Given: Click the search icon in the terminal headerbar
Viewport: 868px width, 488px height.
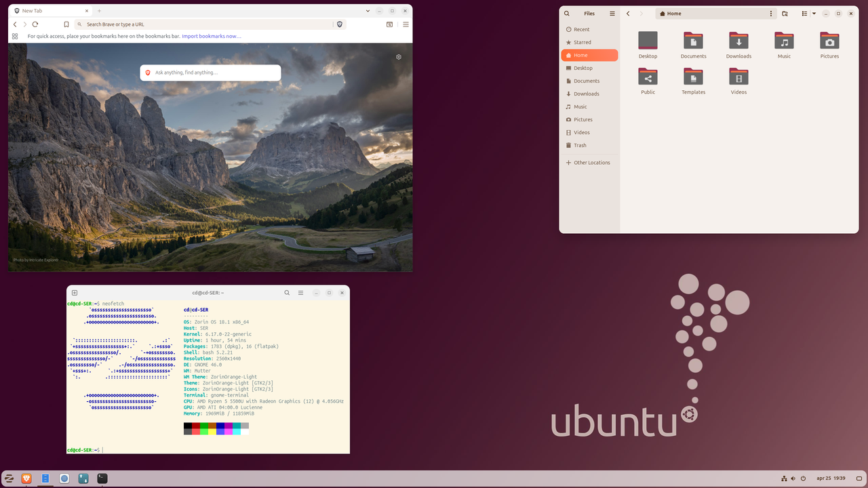Looking at the screenshot, I should 287,292.
